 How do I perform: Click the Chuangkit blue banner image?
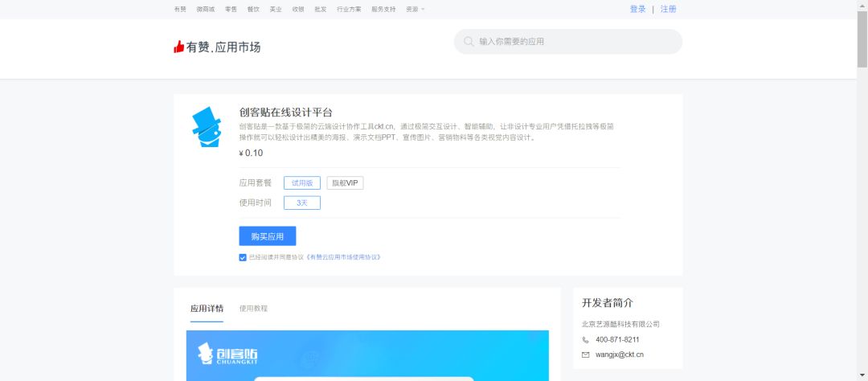(x=367, y=355)
